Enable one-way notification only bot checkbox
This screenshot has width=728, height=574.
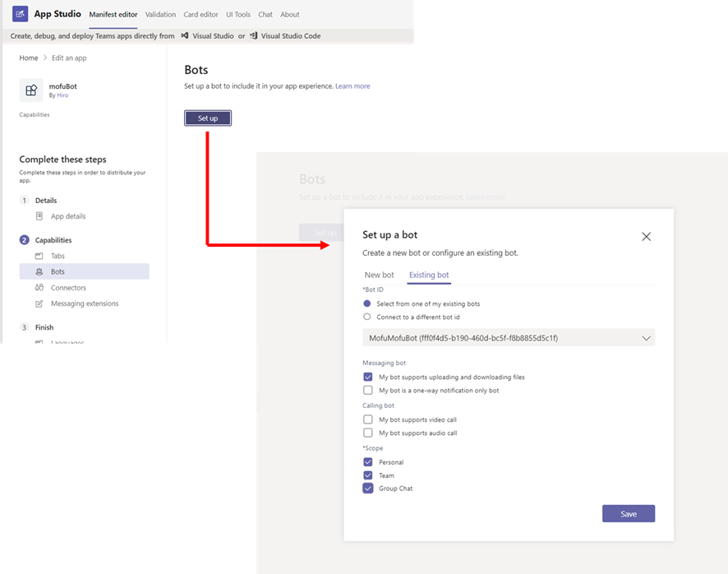pos(368,390)
